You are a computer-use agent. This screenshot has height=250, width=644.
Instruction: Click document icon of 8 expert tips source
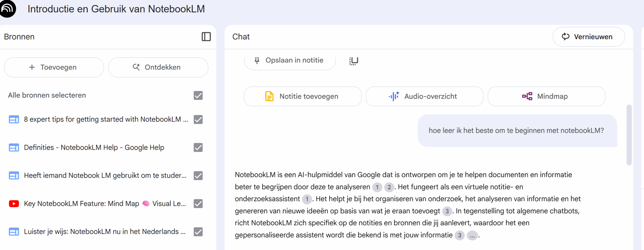pyautogui.click(x=14, y=119)
